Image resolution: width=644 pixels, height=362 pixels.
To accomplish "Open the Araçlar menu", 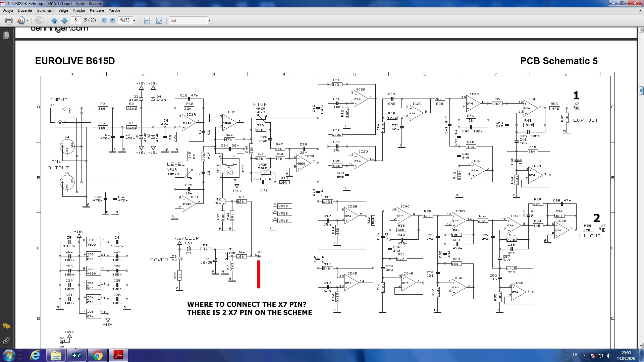I will 79,10.
